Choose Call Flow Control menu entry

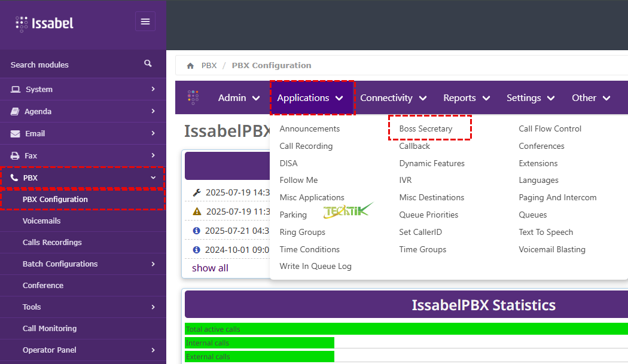pos(550,129)
